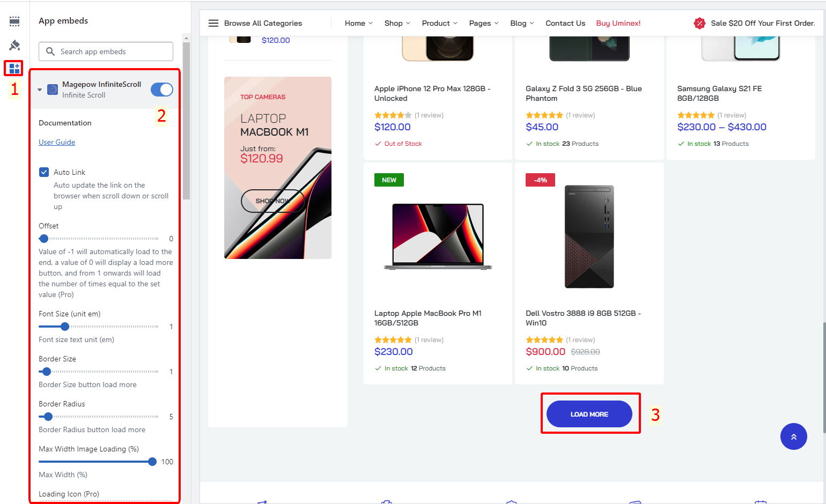Open the User Guide link

tap(57, 142)
